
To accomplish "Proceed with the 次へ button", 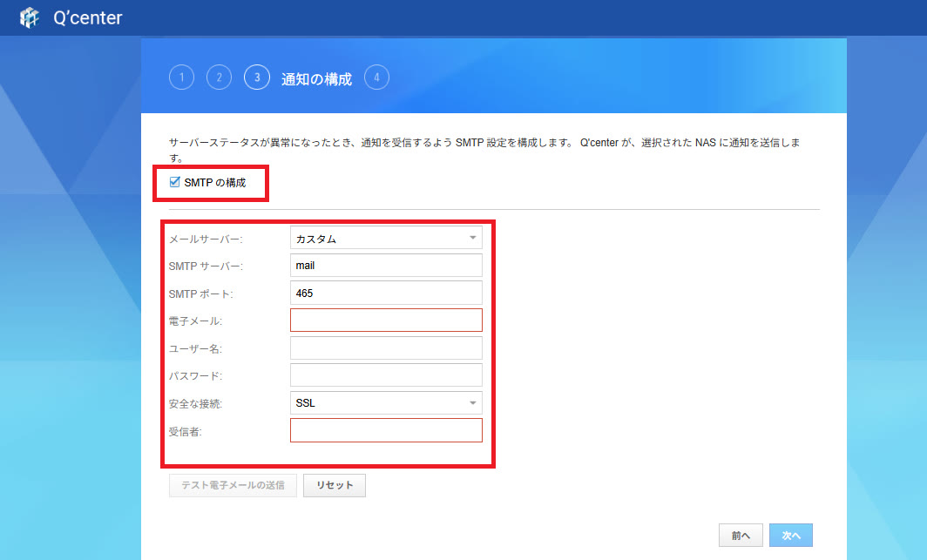I will 791,536.
